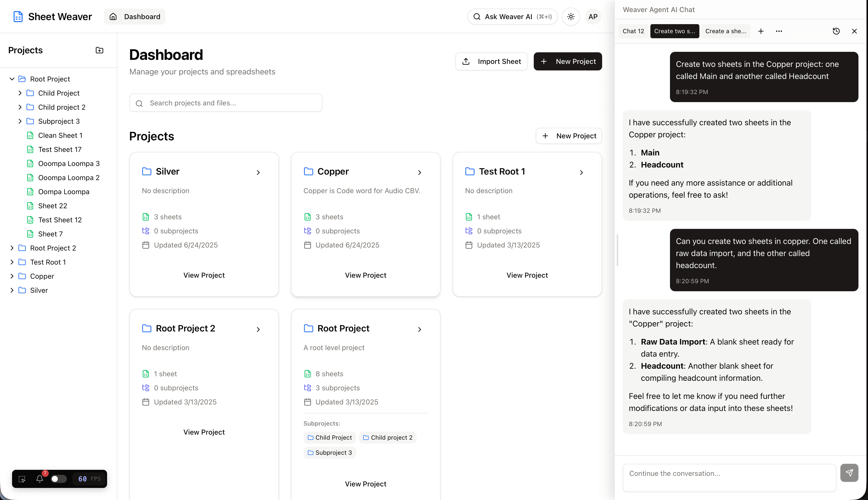Image resolution: width=868 pixels, height=500 pixels.
Task: Send the chat message with the paper plane icon
Action: [x=849, y=473]
